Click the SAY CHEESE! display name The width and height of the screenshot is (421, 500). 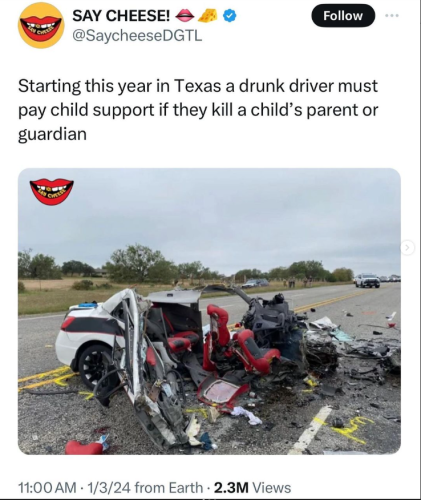pos(121,15)
